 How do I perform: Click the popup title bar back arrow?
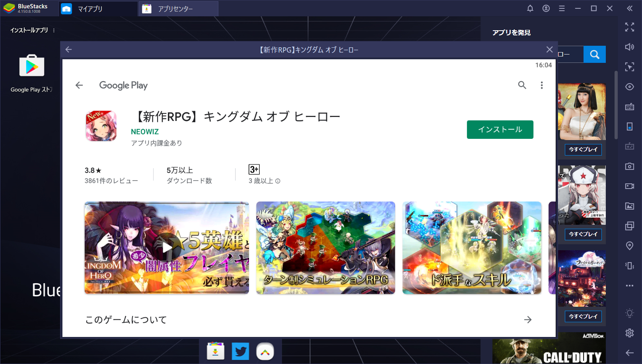point(68,49)
